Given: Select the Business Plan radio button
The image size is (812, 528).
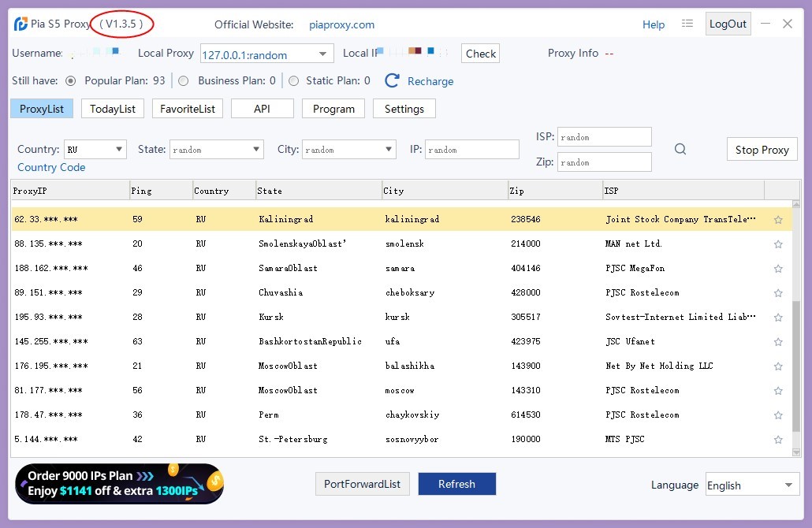Looking at the screenshot, I should [184, 80].
